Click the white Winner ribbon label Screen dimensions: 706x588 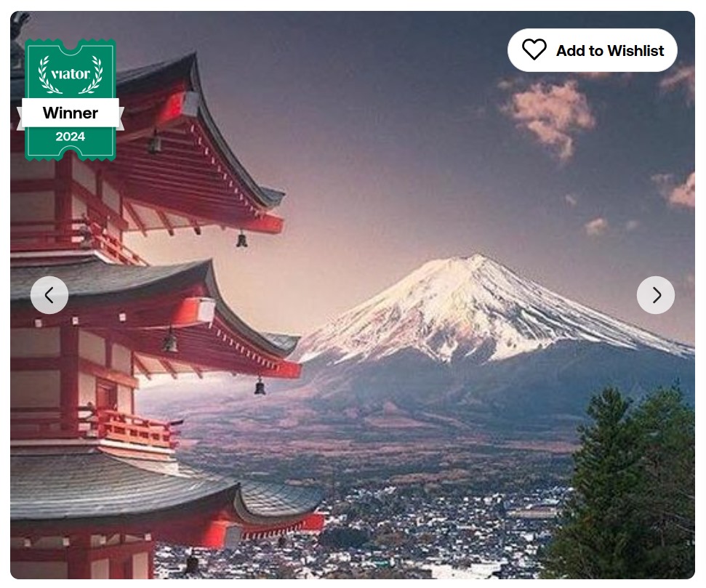pos(71,113)
